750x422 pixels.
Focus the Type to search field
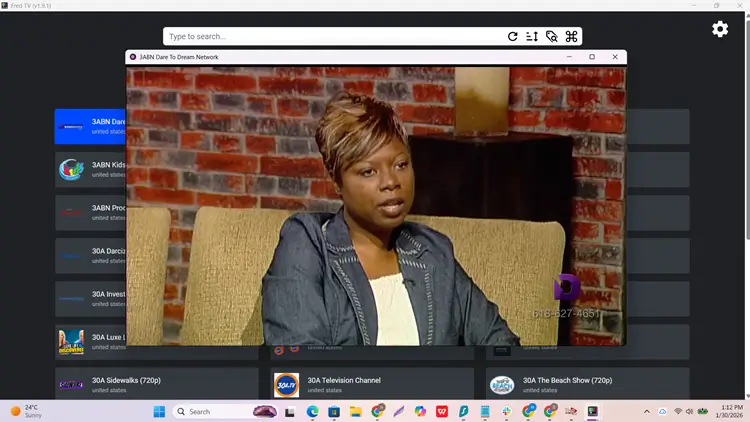coord(335,36)
